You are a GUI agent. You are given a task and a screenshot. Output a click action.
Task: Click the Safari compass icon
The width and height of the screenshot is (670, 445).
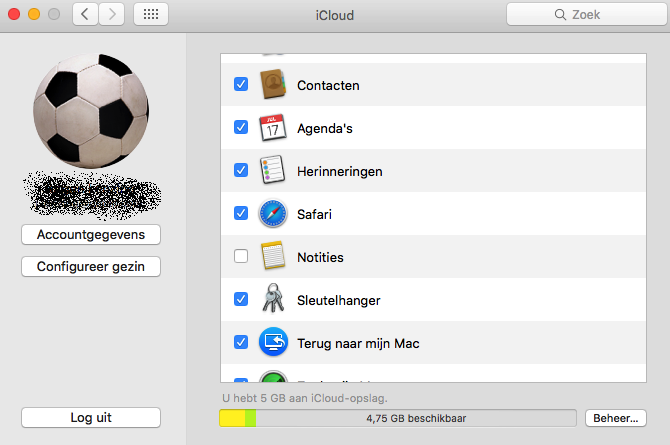273,213
